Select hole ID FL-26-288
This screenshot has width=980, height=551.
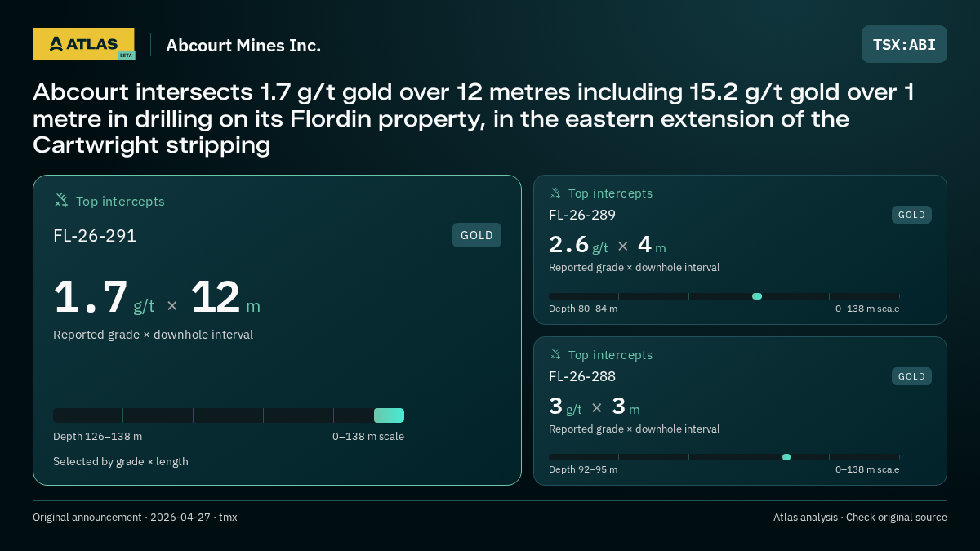click(582, 376)
